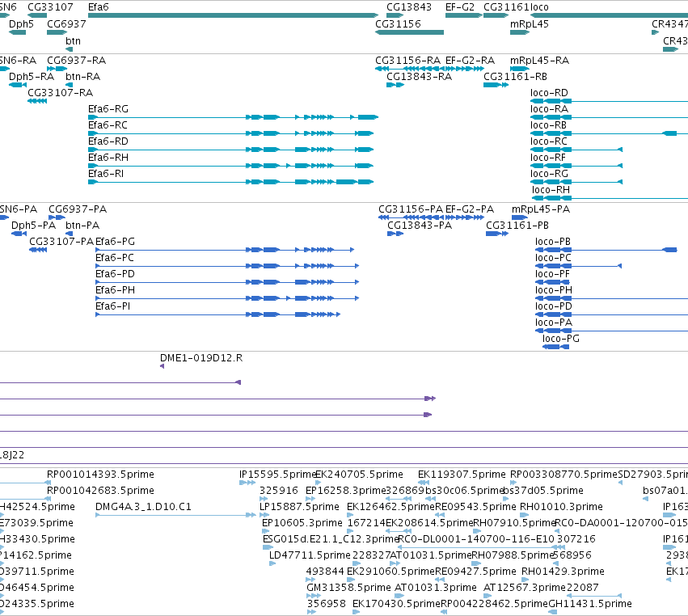Click the Dph5-PA protein label

[33, 225]
